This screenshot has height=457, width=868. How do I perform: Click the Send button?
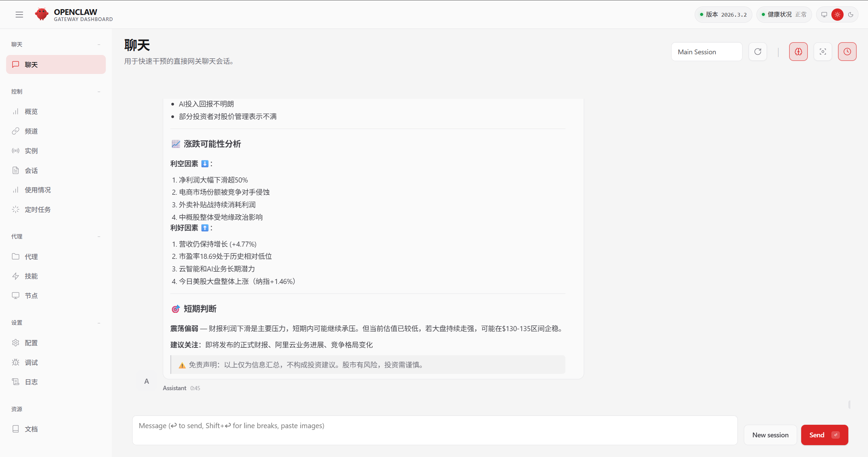click(824, 435)
